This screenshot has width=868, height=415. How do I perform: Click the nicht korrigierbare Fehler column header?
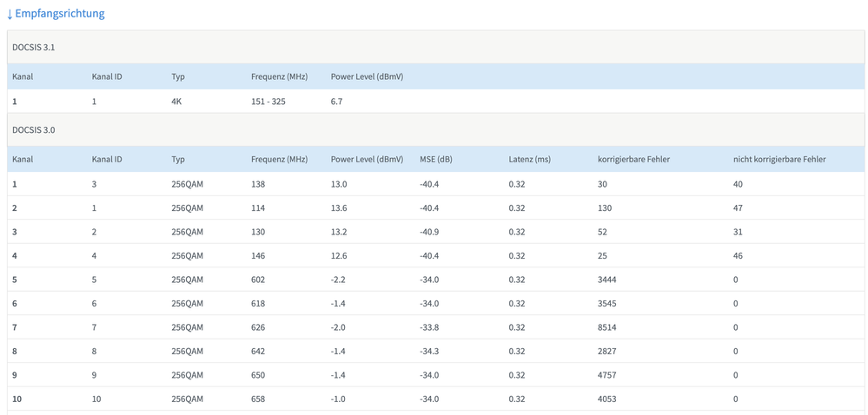(x=779, y=160)
